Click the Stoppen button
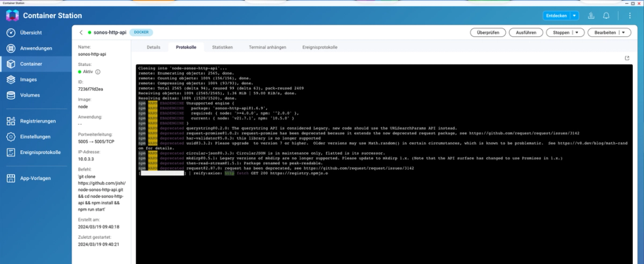 [560, 33]
